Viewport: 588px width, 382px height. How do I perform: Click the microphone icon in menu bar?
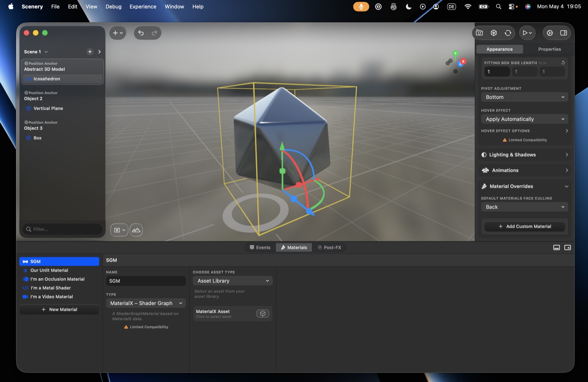coord(361,7)
